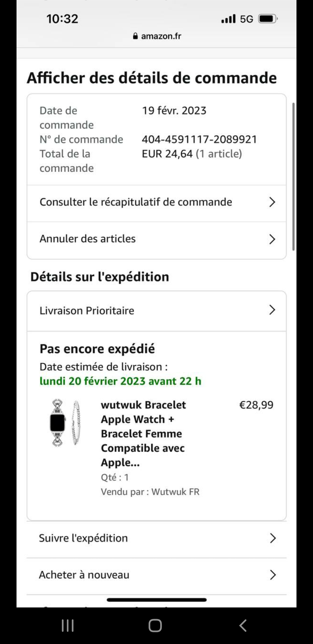Open Acheter à nouveau arrow
Image resolution: width=313 pixels, height=644 pixels.
(x=272, y=574)
